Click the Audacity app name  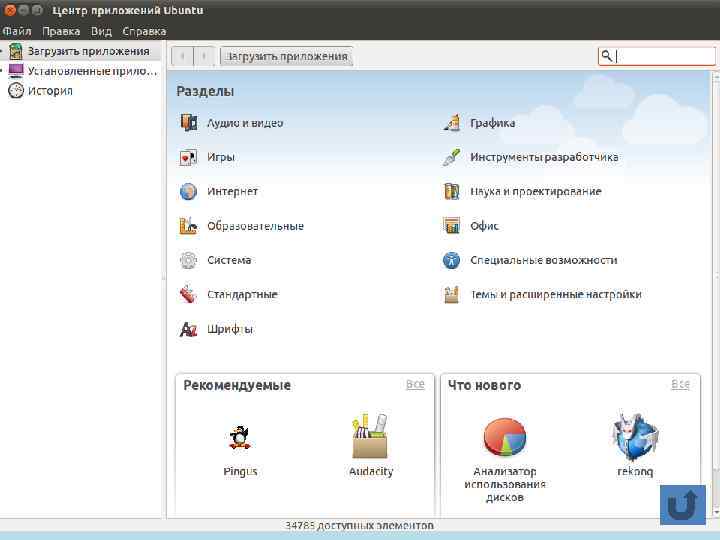coord(371,472)
